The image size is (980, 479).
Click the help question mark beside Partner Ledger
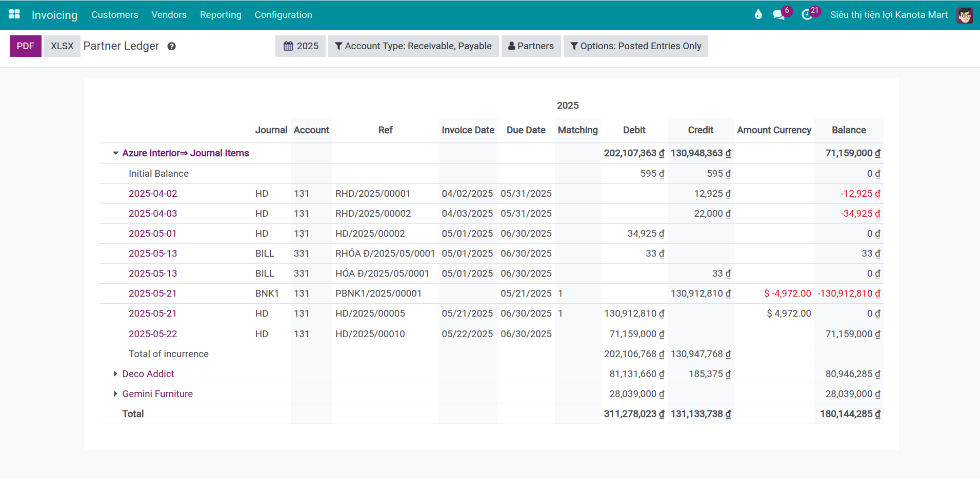[172, 46]
